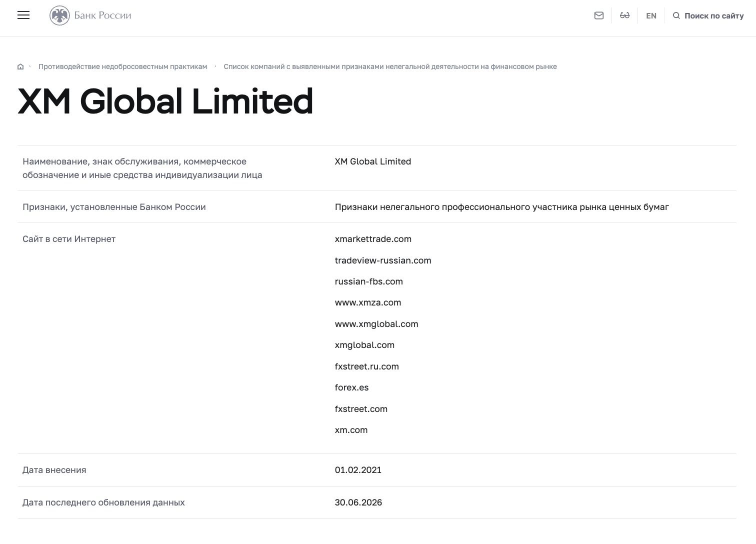Image resolution: width=756 pixels, height=544 pixels.
Task: Open 'Противодействие недобросовестным практикам' breadcrumb
Action: pyautogui.click(x=122, y=66)
